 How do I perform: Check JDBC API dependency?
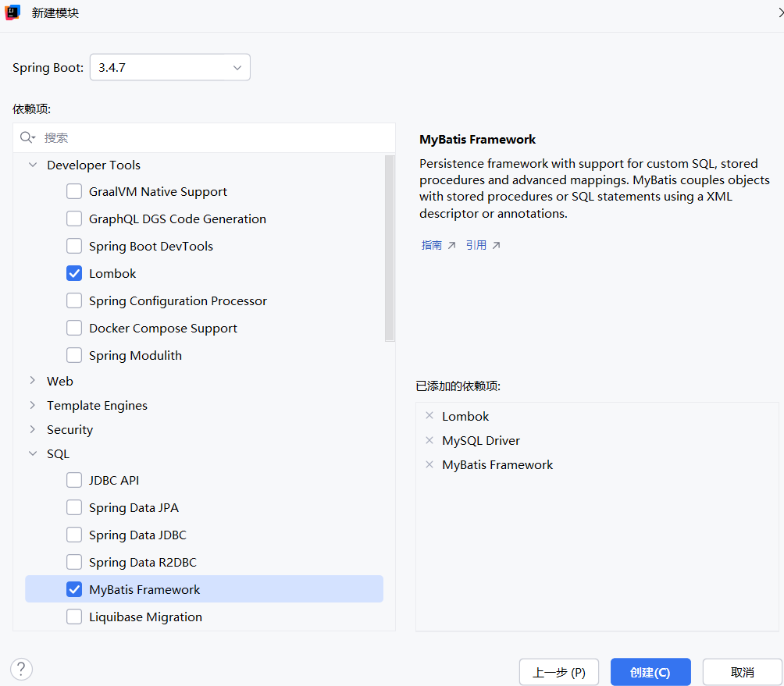[74, 480]
